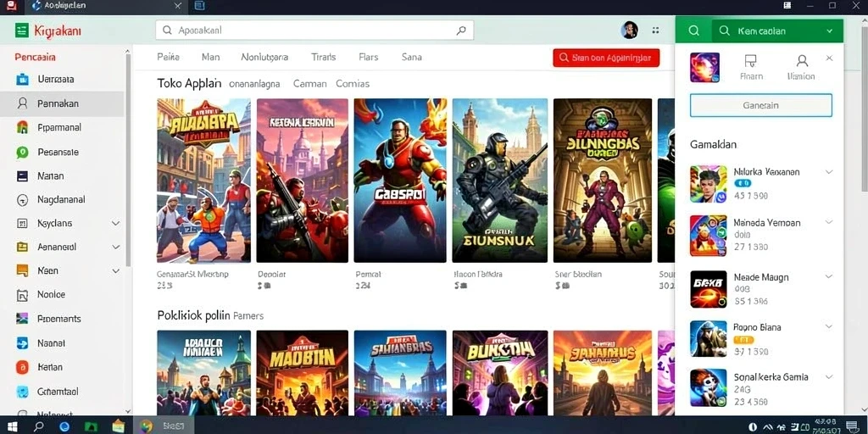Screen dimensions: 868x434
Task: Open the Comias link
Action: [x=353, y=84]
